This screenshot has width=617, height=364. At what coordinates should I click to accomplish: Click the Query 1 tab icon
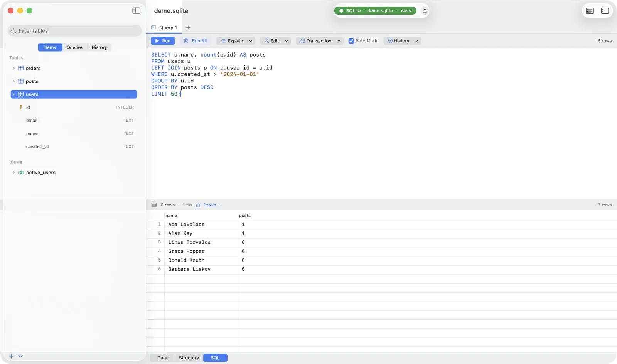click(153, 27)
